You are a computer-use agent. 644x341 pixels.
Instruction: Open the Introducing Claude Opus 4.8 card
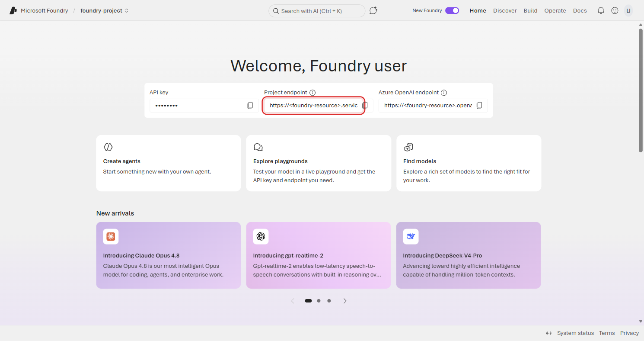pyautogui.click(x=169, y=255)
